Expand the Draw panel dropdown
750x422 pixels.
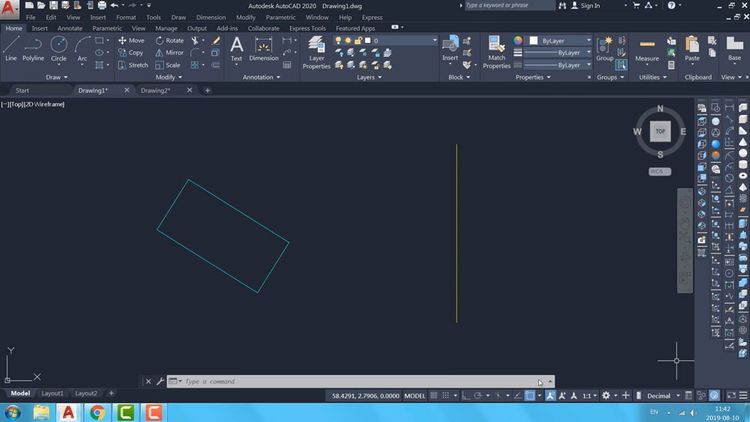pyautogui.click(x=55, y=77)
